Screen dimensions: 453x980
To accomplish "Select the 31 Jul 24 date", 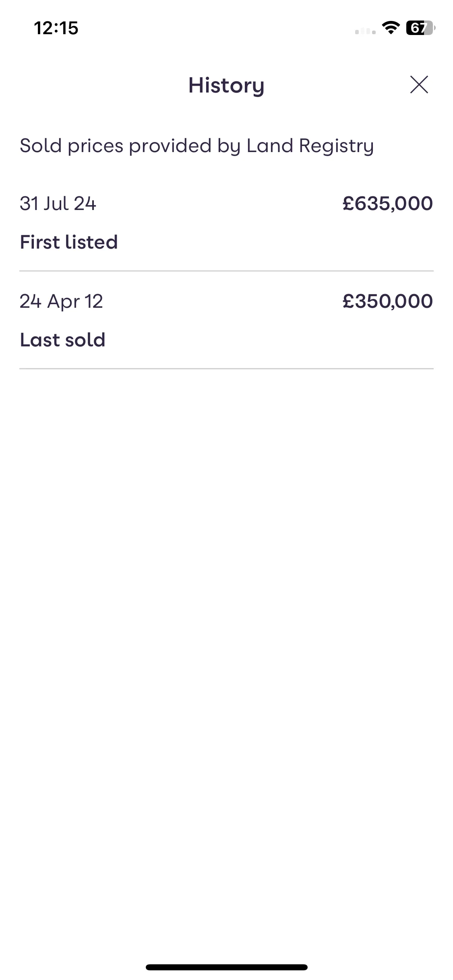I will pyautogui.click(x=58, y=203).
